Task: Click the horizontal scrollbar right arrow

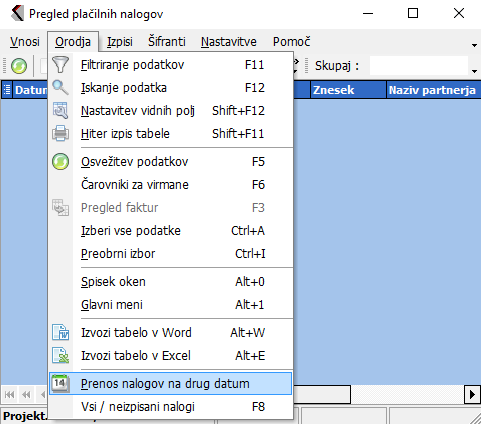Action: 472,395
